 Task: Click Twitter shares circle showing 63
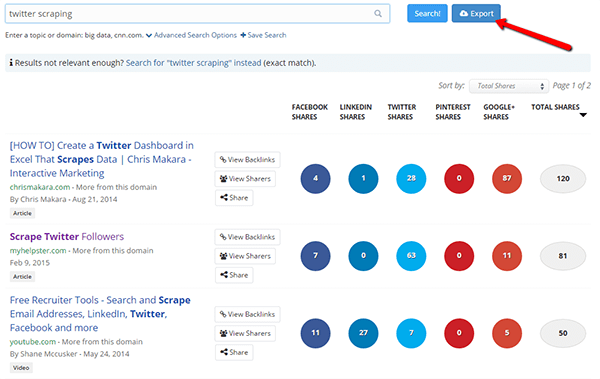(411, 256)
